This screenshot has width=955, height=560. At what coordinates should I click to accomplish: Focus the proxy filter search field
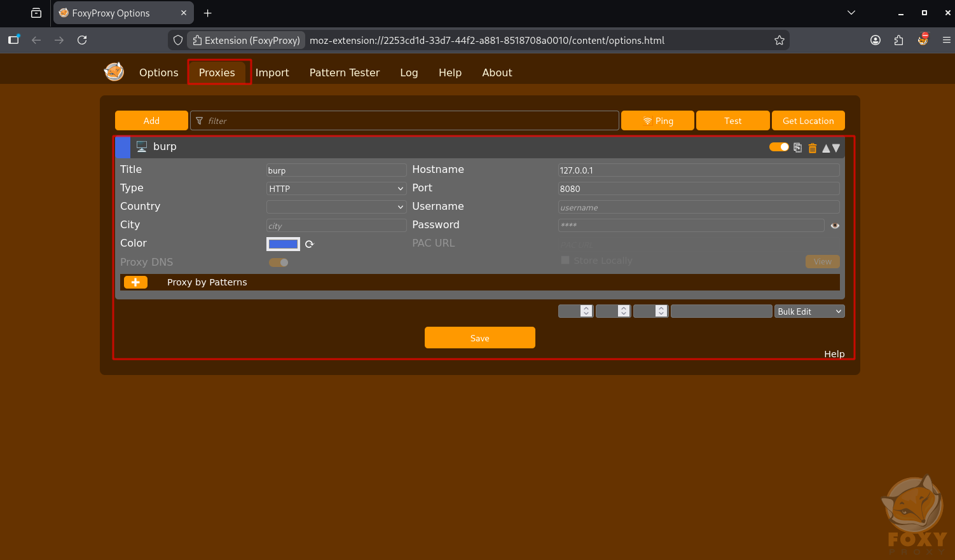point(404,121)
